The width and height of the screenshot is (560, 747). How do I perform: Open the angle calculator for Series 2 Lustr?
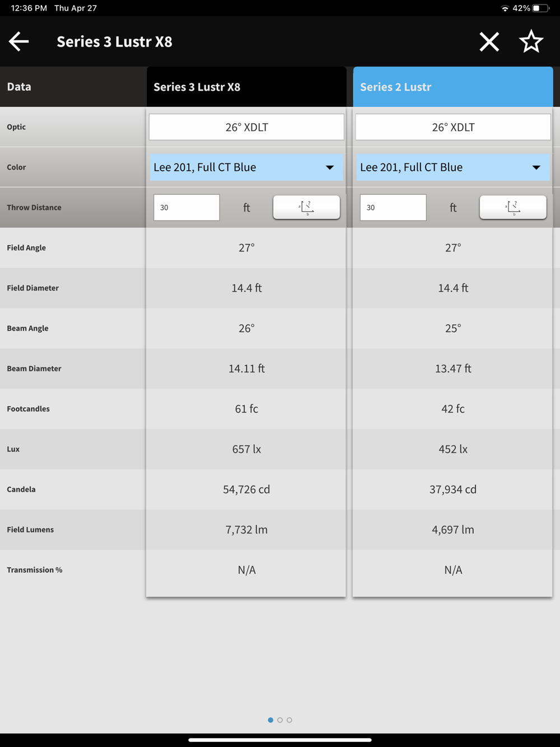513,207
